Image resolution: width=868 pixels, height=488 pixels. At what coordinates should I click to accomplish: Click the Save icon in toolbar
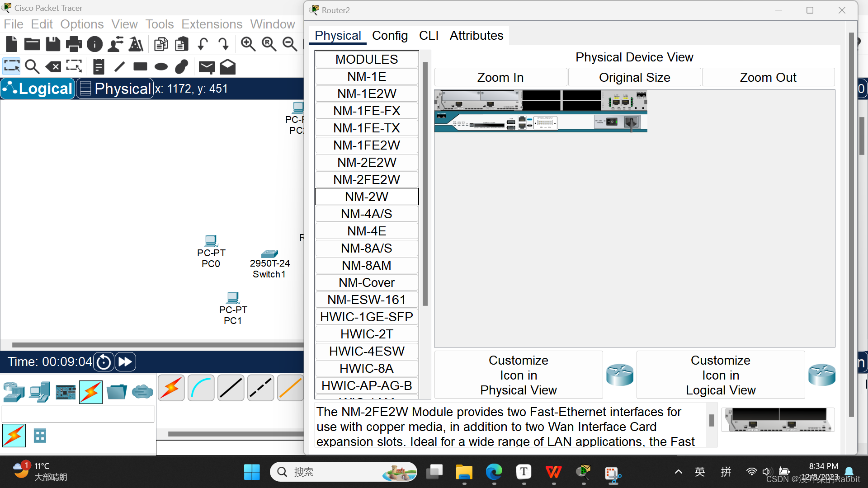click(x=53, y=44)
